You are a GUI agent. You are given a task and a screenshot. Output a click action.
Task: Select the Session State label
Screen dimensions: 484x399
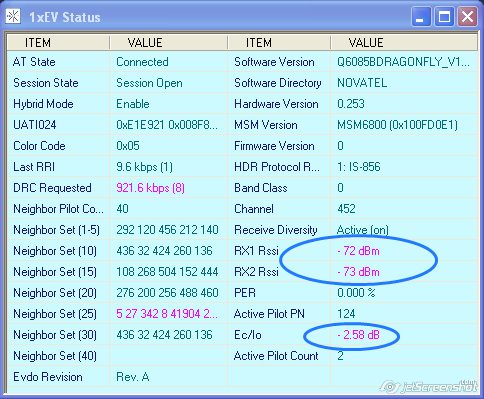pyautogui.click(x=46, y=83)
